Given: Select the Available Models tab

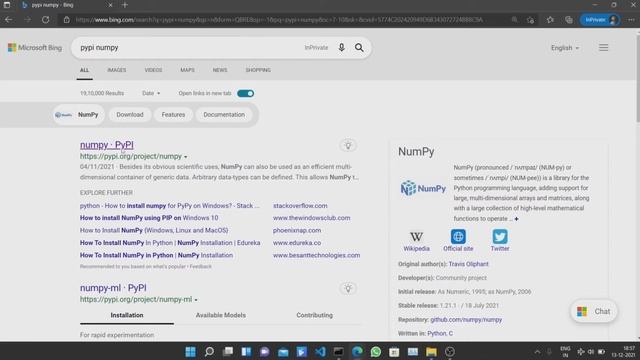Looking at the screenshot, I should coord(221,315).
